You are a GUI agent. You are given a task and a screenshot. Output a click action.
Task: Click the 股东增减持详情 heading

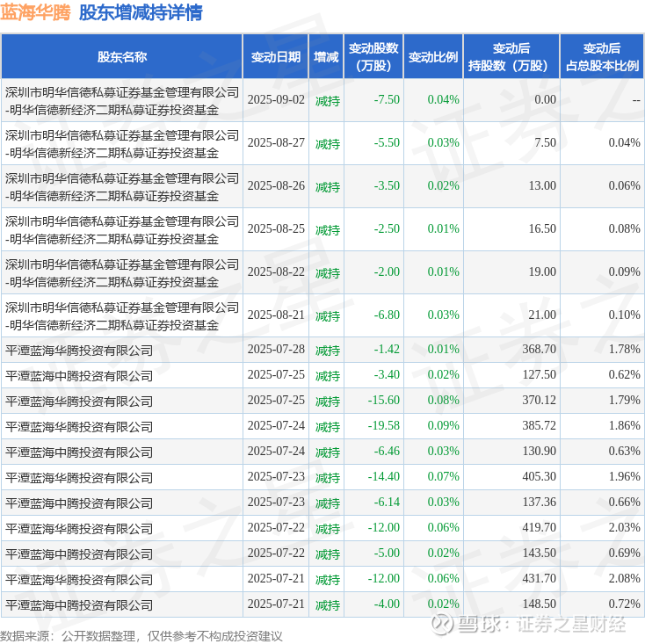click(141, 13)
